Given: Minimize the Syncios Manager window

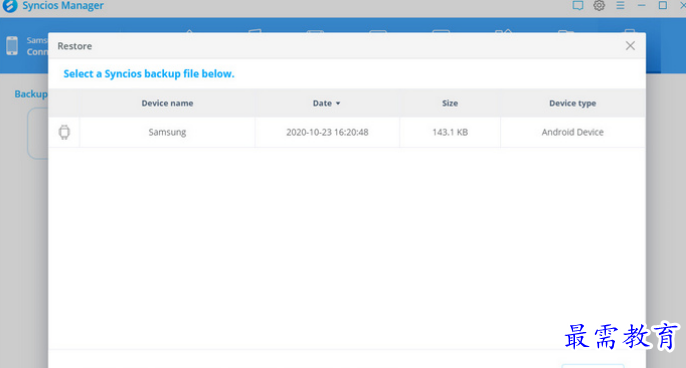Looking at the screenshot, I should 641,5.
